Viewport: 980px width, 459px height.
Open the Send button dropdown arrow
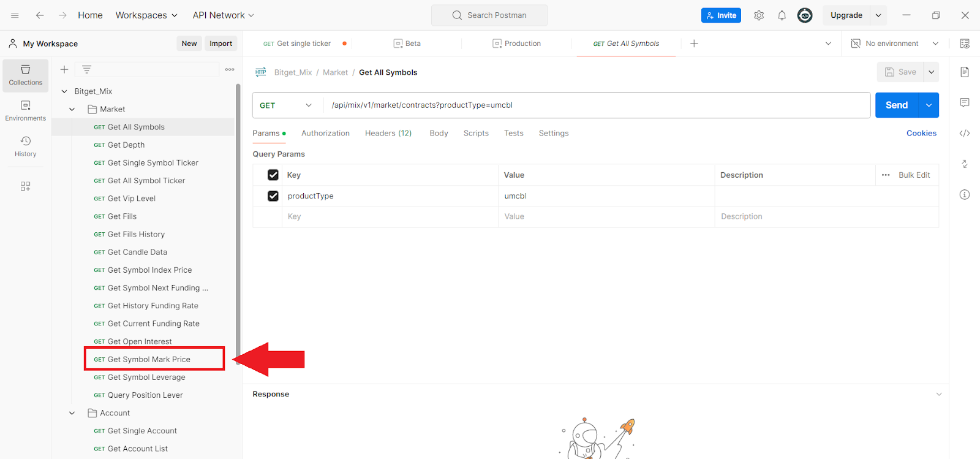click(929, 105)
